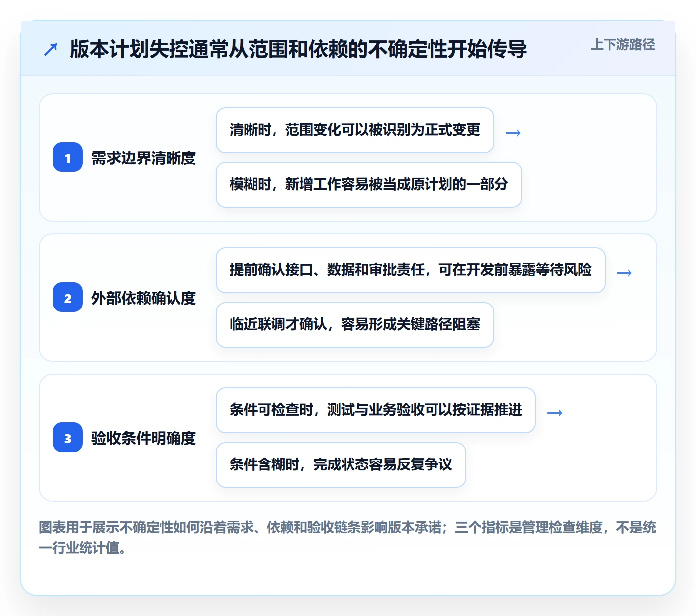696x616 pixels.
Task: Click the box 条件含糊时，完成状态容易反复争议
Action: [x=341, y=465]
